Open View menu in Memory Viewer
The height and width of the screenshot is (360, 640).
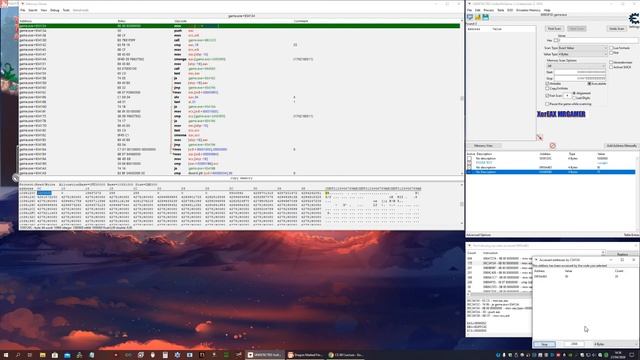(x=44, y=10)
